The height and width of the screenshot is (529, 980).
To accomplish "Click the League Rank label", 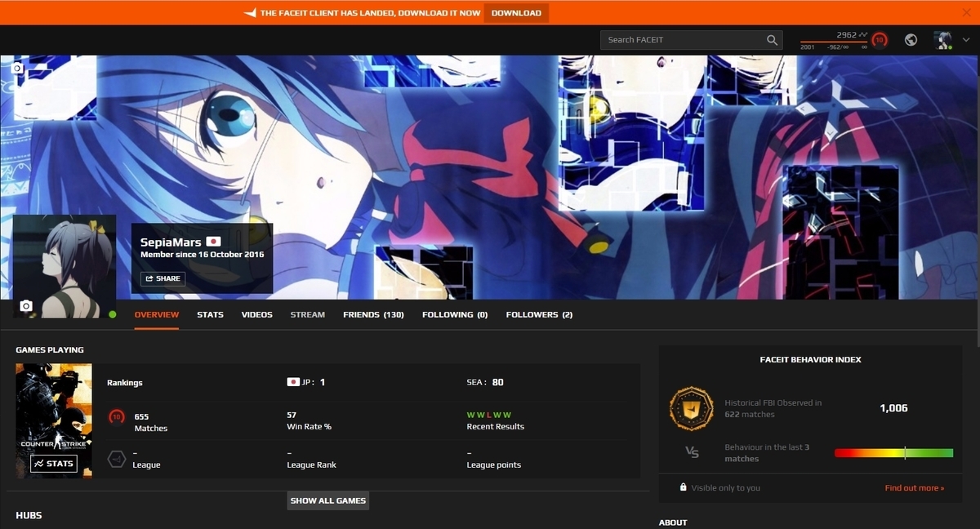I will 312,465.
